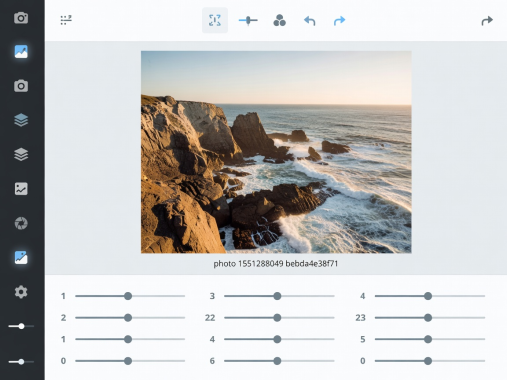
Task: Click the slider labeled 1 directly above slider 2
Action: pyautogui.click(x=130, y=296)
